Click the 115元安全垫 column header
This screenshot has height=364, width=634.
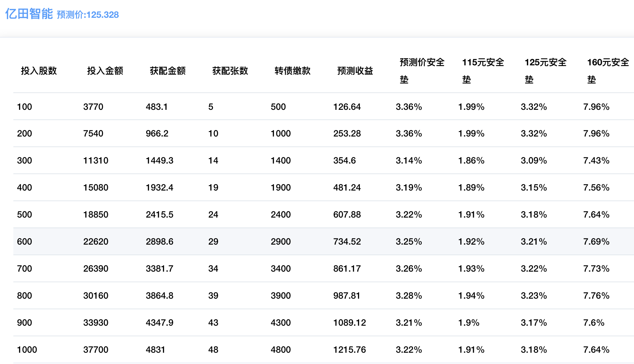point(483,71)
